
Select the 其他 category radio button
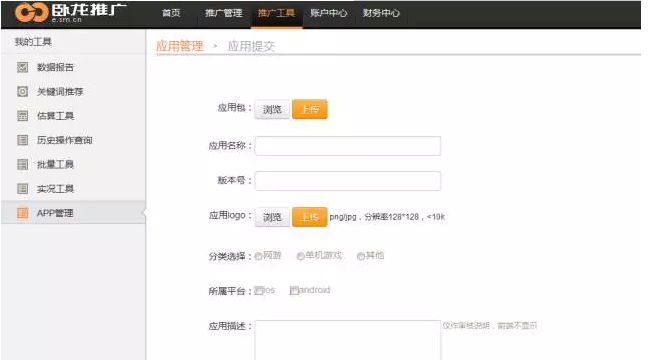click(361, 256)
